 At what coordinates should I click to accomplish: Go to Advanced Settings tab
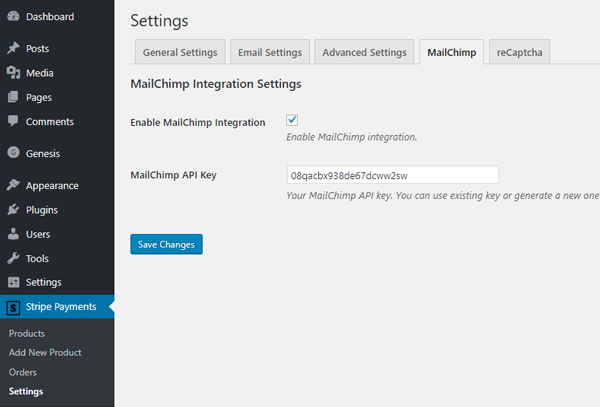(x=364, y=52)
